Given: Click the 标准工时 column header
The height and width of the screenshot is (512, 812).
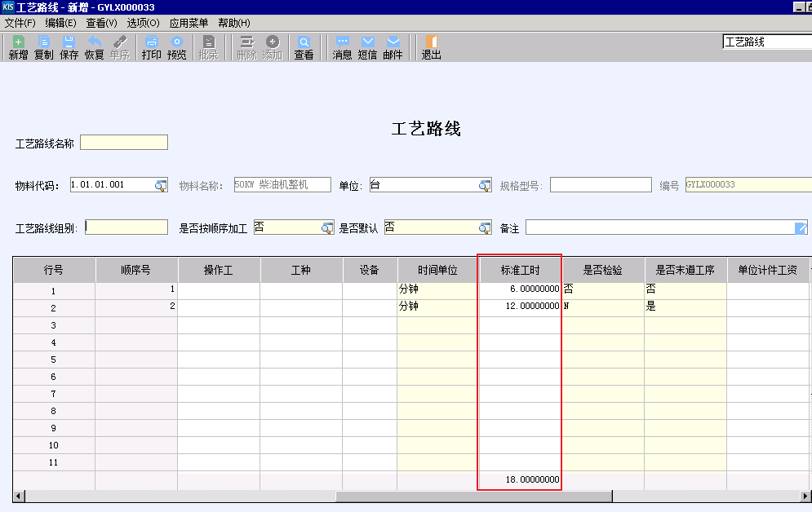Looking at the screenshot, I should [520, 270].
